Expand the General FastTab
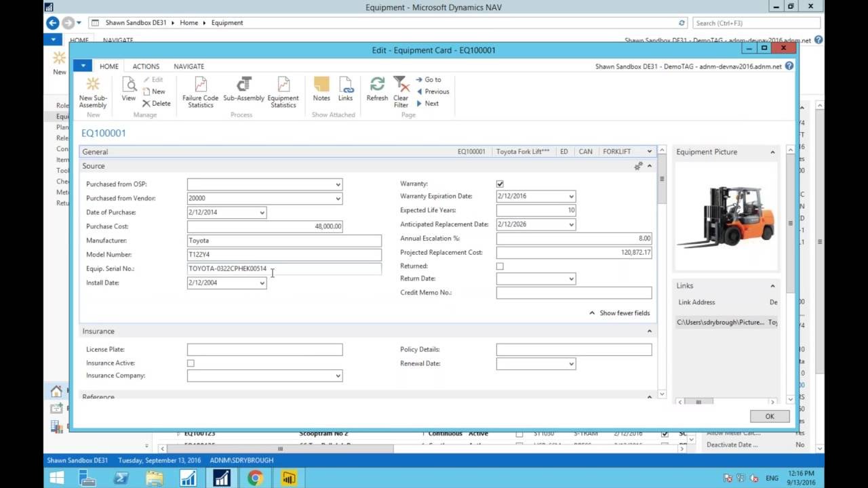The height and width of the screenshot is (488, 868). [649, 152]
